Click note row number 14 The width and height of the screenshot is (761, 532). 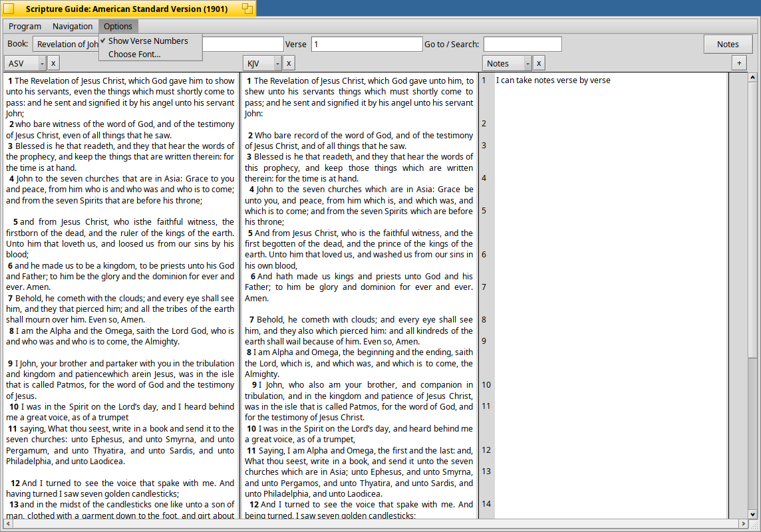[x=486, y=504]
